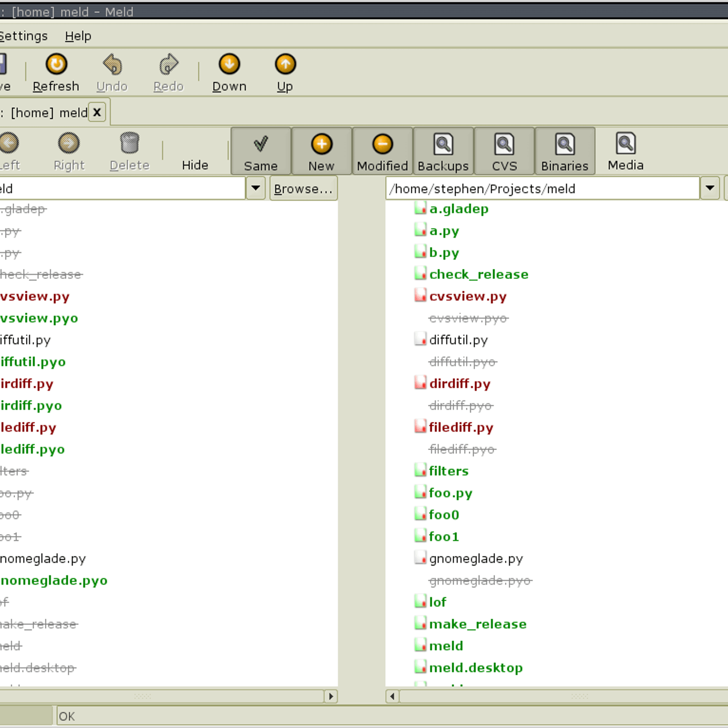Open the right path dropdown arrow
The width and height of the screenshot is (728, 728).
(x=710, y=188)
